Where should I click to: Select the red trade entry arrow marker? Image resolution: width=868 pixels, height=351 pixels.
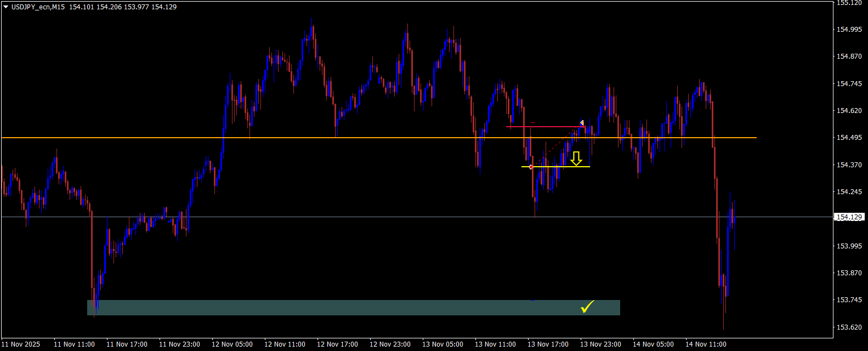pos(531,167)
